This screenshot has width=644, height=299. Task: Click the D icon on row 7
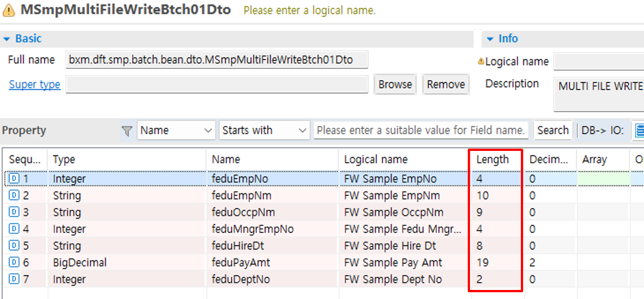click(x=14, y=279)
